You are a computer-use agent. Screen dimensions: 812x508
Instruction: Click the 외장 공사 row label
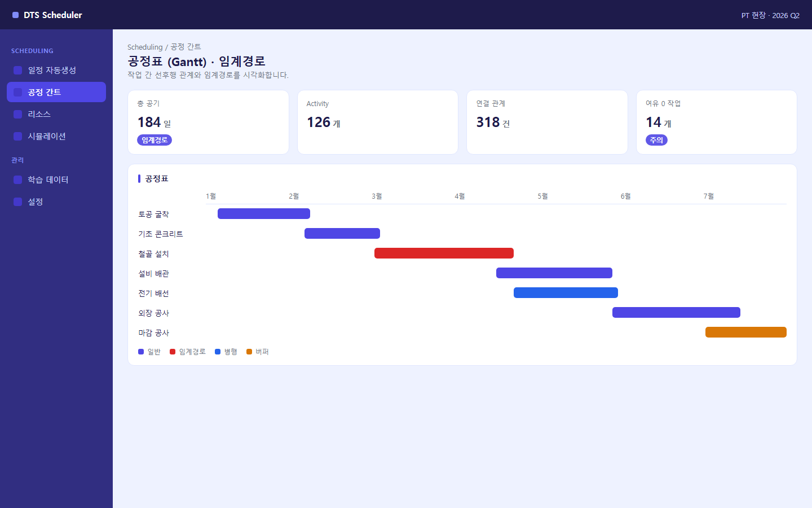pyautogui.click(x=153, y=313)
